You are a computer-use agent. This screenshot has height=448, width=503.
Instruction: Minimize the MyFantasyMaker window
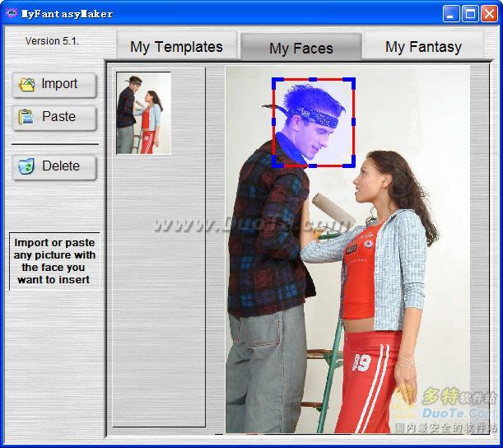point(450,13)
